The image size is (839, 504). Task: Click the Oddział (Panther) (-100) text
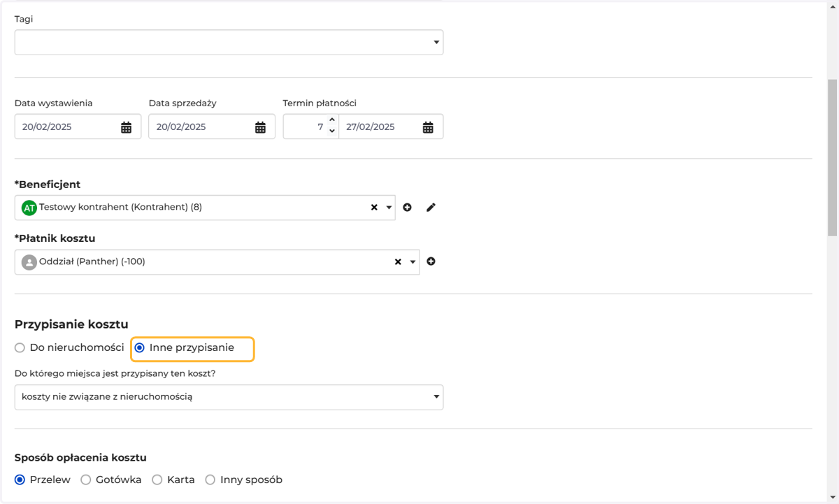coord(92,261)
